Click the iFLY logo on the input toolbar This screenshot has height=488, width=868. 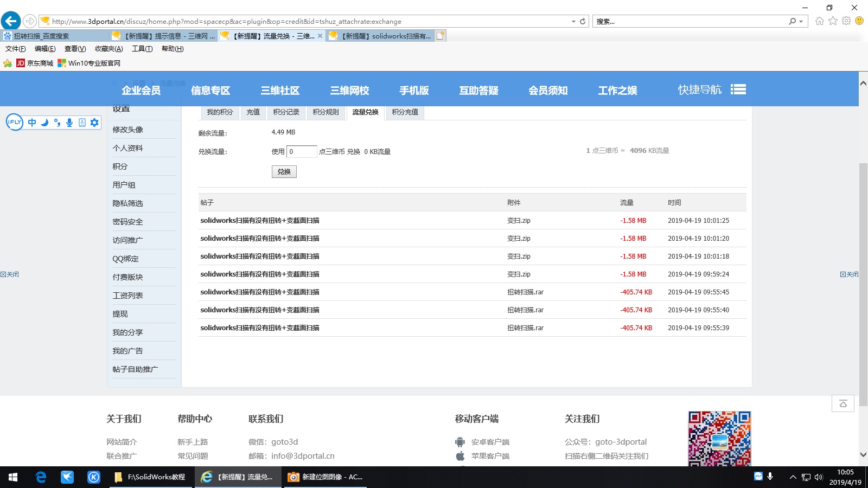coord(15,122)
